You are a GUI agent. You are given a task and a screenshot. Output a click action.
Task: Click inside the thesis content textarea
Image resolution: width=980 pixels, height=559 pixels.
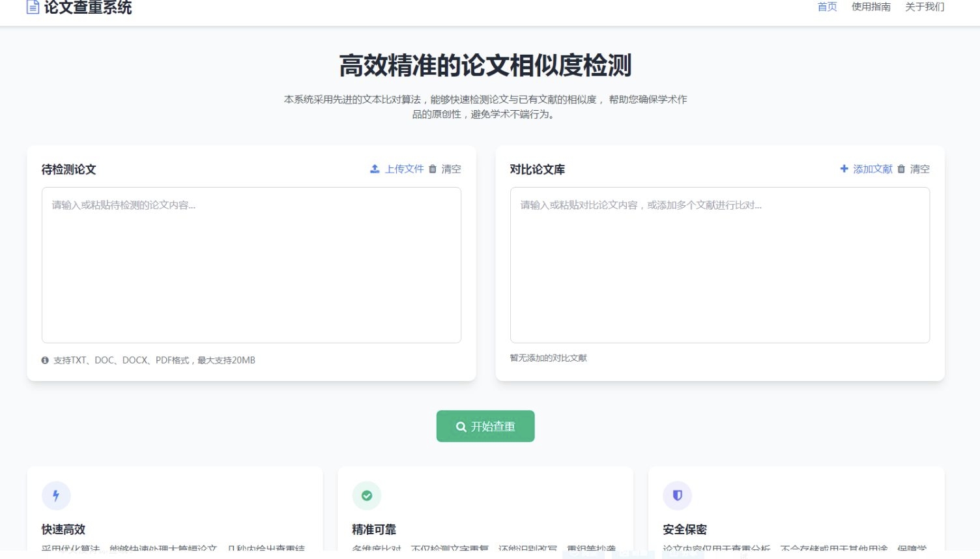(251, 264)
